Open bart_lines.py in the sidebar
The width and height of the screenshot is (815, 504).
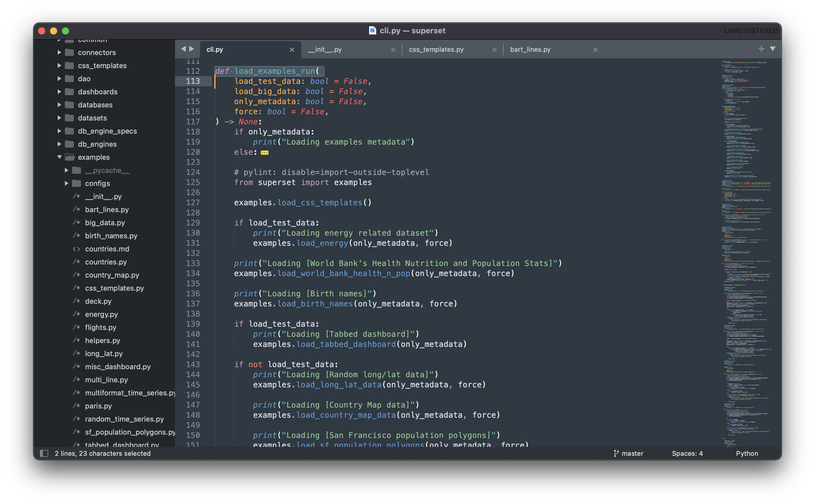(x=107, y=209)
